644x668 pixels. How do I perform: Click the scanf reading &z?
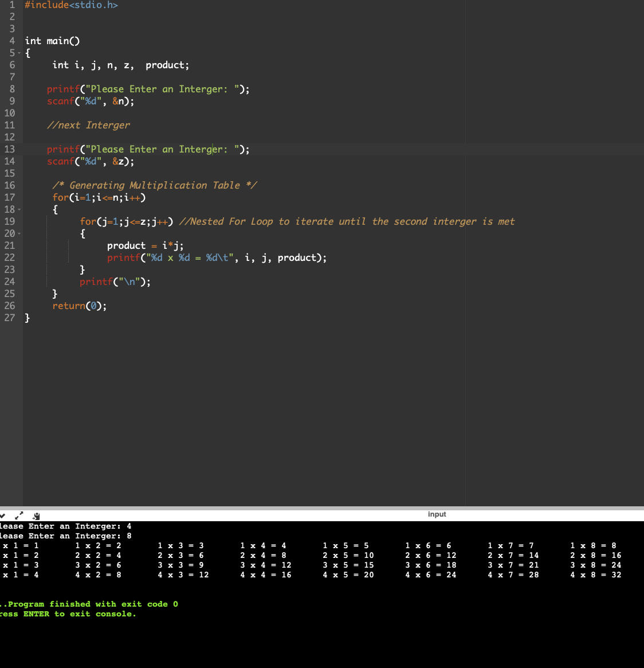90,162
